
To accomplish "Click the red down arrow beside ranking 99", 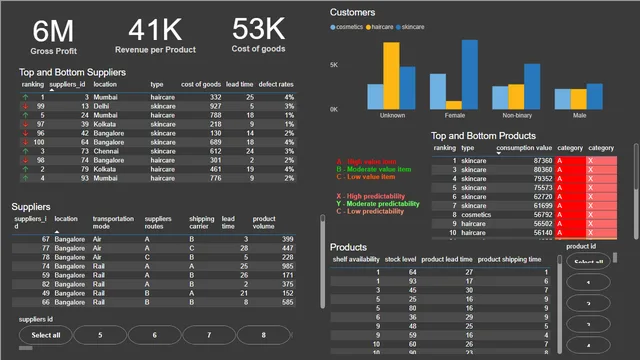I will (x=26, y=106).
